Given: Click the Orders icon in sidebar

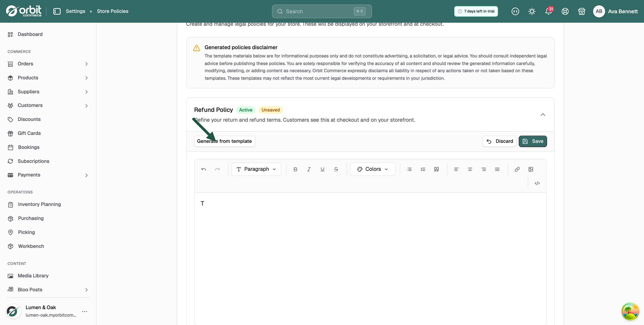Looking at the screenshot, I should [x=10, y=64].
